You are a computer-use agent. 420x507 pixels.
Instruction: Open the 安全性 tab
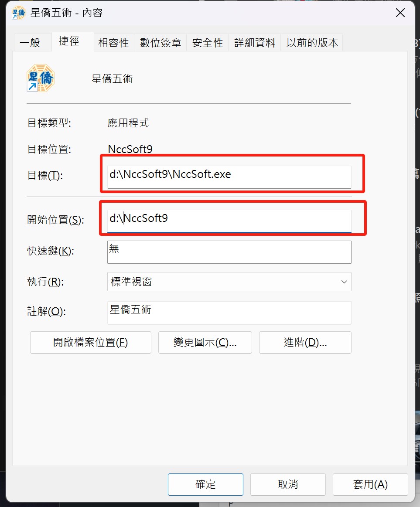[208, 43]
